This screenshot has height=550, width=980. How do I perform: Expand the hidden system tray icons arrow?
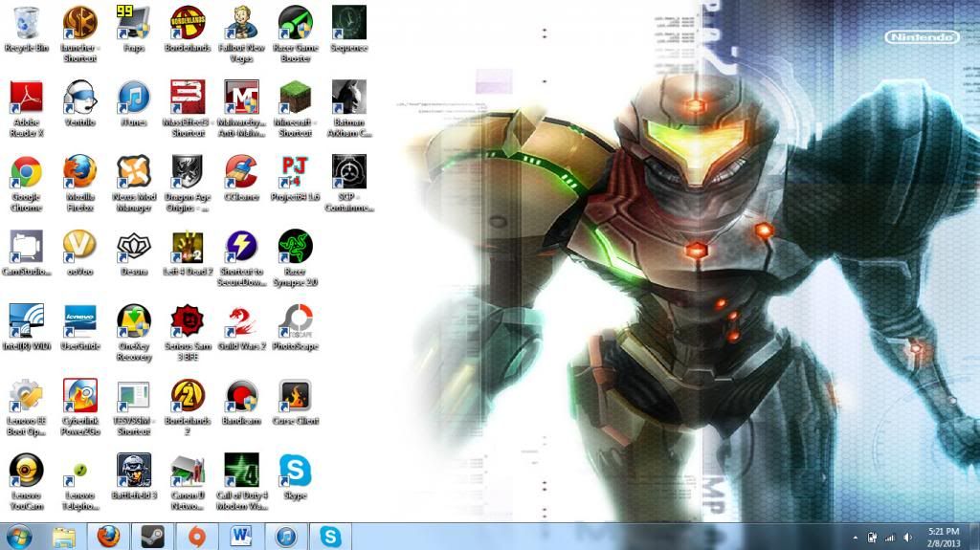click(855, 538)
